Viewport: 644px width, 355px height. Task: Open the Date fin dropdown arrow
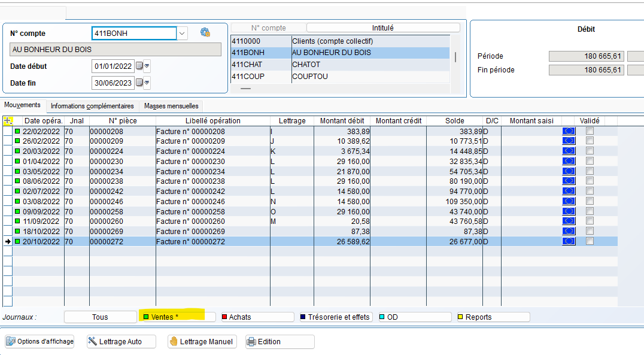[147, 83]
